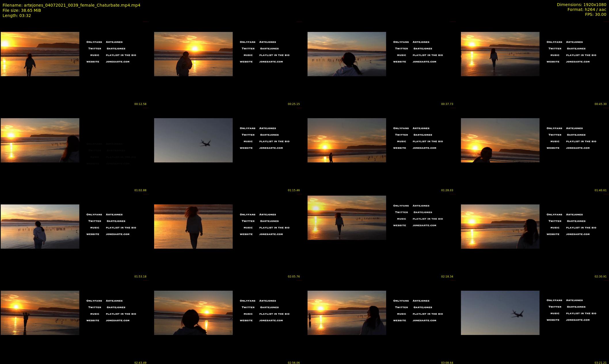Select the frame above timestamp 01:53.18
The height and width of the screenshot is (364, 609).
pos(40,227)
